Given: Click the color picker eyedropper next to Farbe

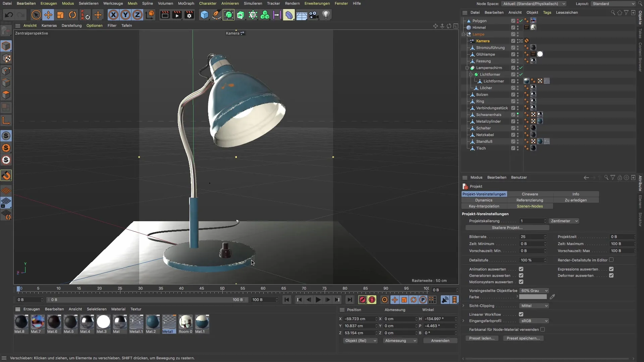Looking at the screenshot, I should (552, 297).
